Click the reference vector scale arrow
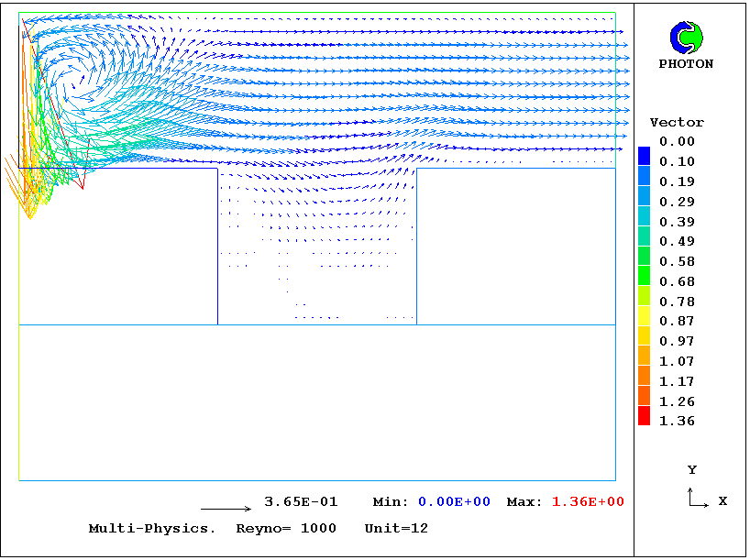 (x=226, y=509)
